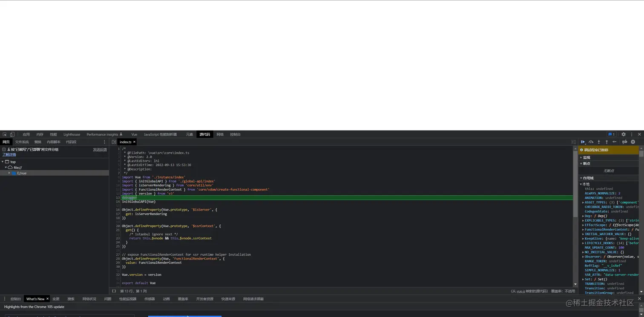Image resolution: width=644 pixels, height=317 pixels.
Task: Click the debugger statement on line 13
Action: [x=129, y=198]
